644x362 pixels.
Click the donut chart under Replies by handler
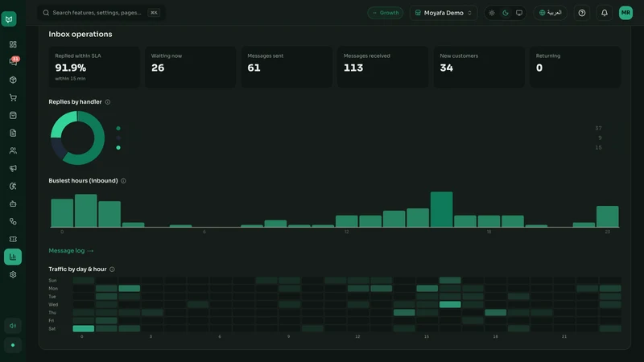coord(77,138)
